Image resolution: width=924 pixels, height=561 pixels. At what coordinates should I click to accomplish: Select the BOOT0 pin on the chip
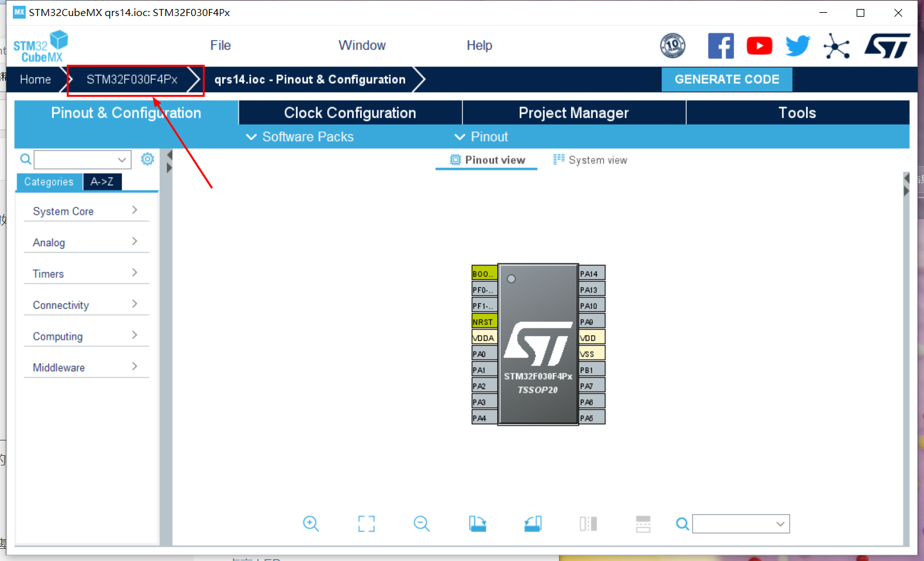484,273
